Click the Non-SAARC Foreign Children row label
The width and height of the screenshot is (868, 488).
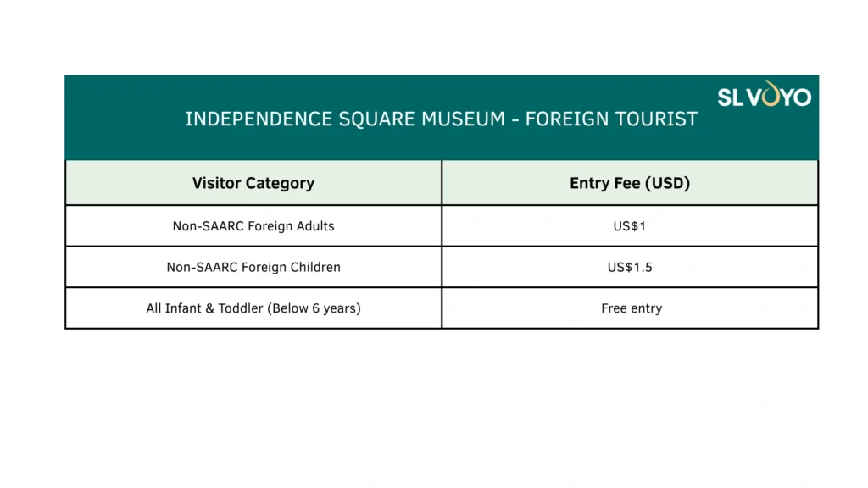click(x=253, y=267)
